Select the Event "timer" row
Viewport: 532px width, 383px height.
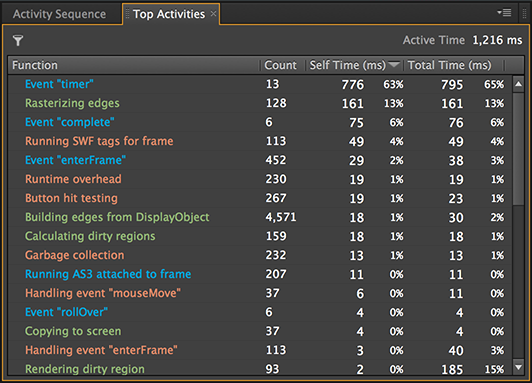tap(260, 84)
